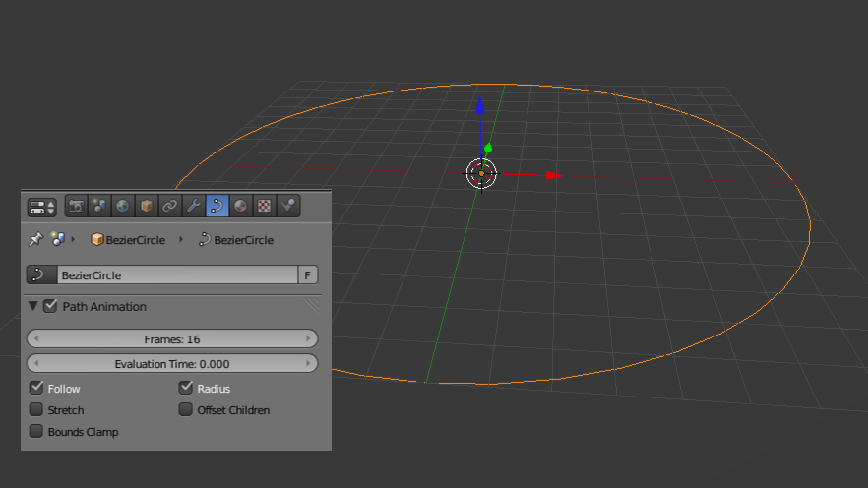The image size is (868, 488).
Task: Open the curve datablock browse dropdown
Action: 41,274
